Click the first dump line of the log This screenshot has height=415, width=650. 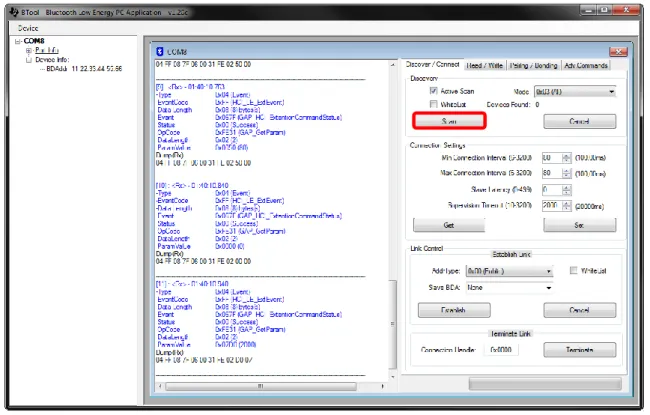pos(203,64)
